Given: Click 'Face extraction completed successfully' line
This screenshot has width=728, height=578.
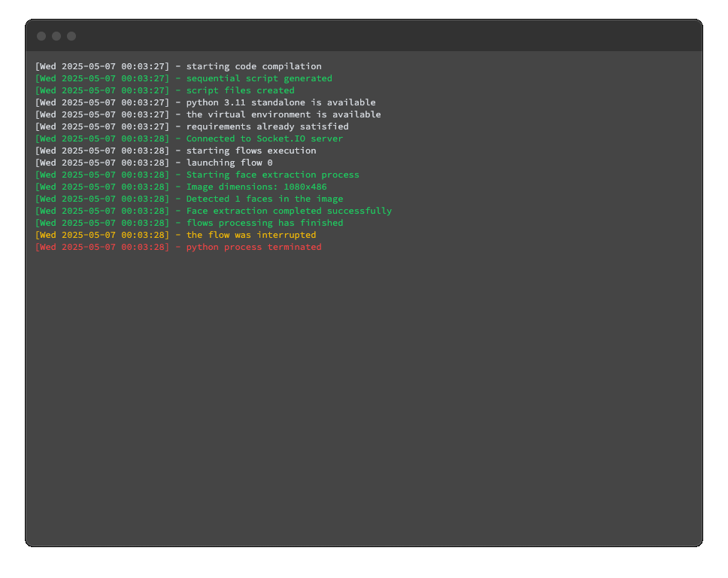Looking at the screenshot, I should 289,211.
